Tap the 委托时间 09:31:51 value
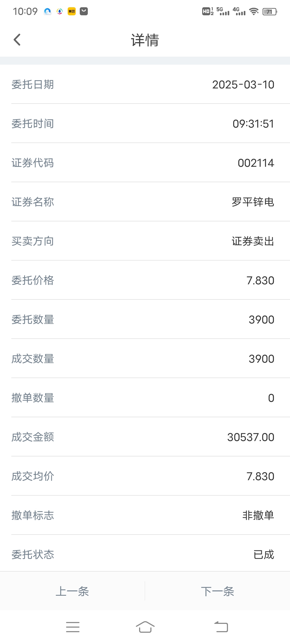This screenshot has width=290, height=644. tap(253, 124)
